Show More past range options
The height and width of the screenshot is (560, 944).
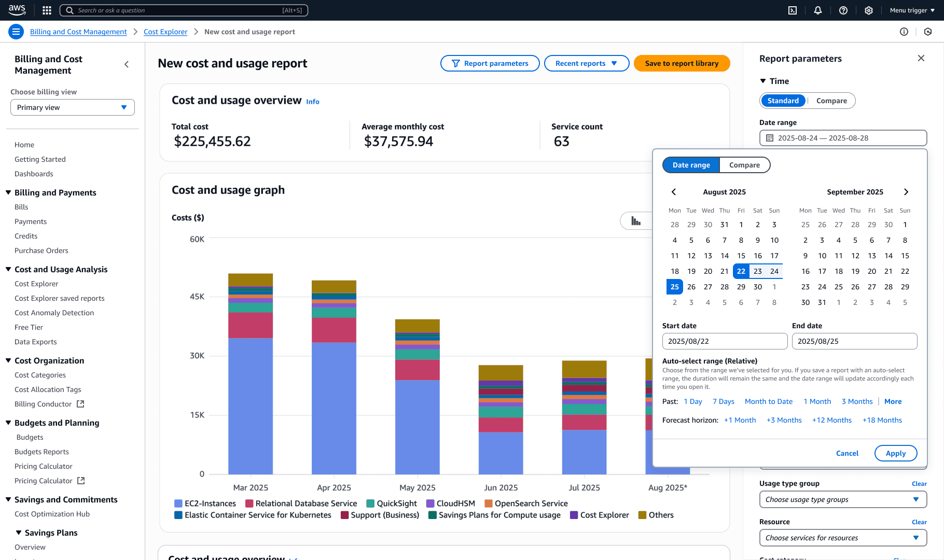(x=893, y=401)
